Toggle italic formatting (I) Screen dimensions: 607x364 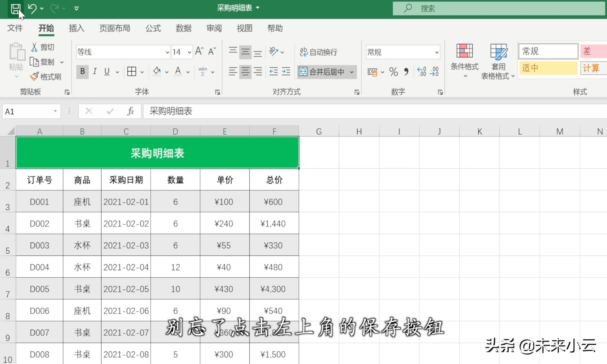[95, 72]
